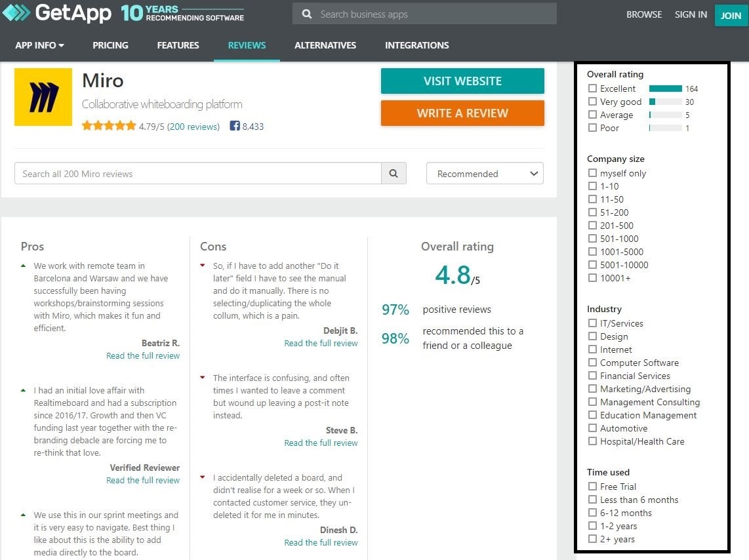Check the 51-200 company size filter

[592, 212]
